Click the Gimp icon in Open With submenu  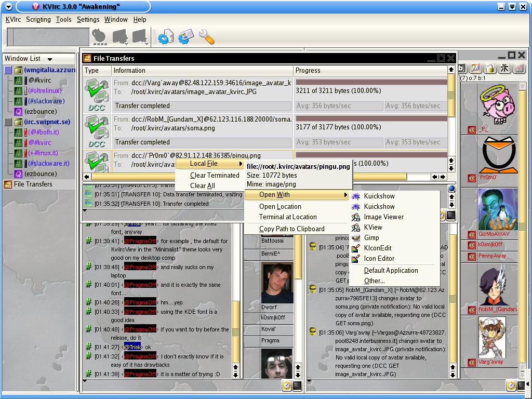[356, 237]
